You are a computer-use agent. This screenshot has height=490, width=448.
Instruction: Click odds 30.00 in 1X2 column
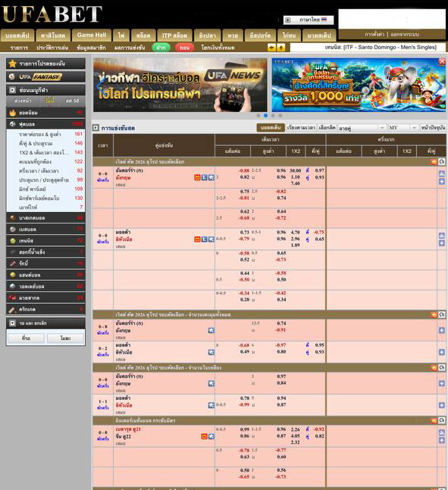click(295, 170)
